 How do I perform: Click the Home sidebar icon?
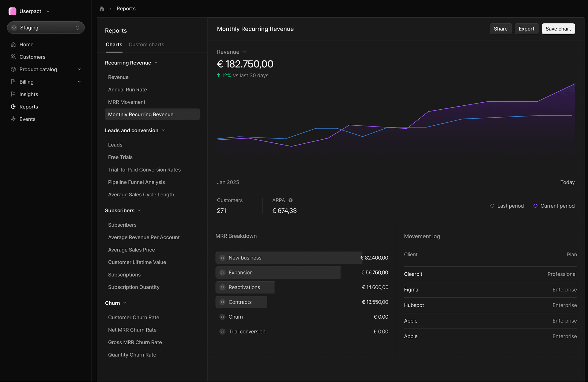click(13, 44)
